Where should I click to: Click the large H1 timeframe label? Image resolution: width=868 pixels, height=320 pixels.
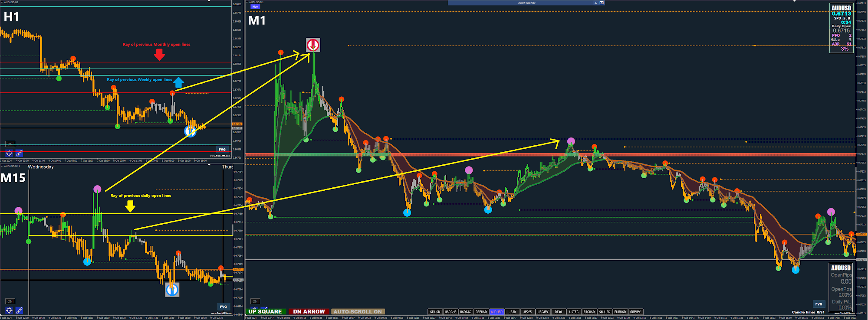pyautogui.click(x=11, y=17)
